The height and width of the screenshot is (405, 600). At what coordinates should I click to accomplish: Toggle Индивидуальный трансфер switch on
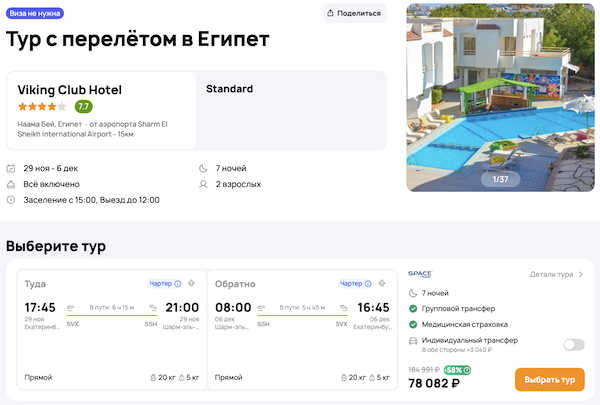pyautogui.click(x=573, y=344)
